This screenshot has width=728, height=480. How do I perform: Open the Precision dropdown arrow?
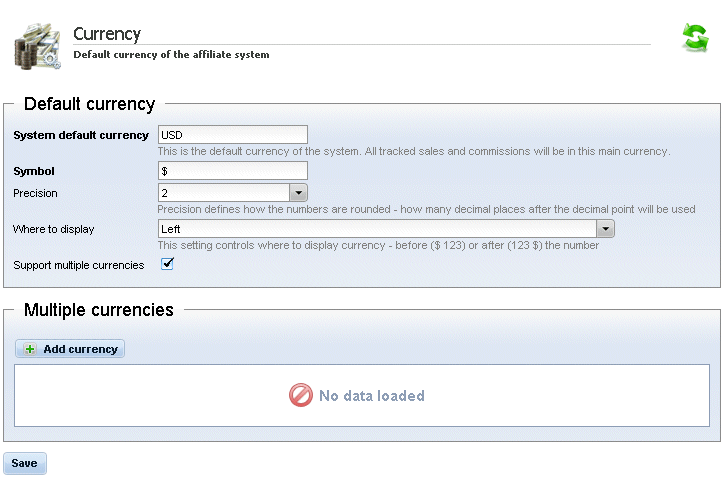[x=299, y=193]
